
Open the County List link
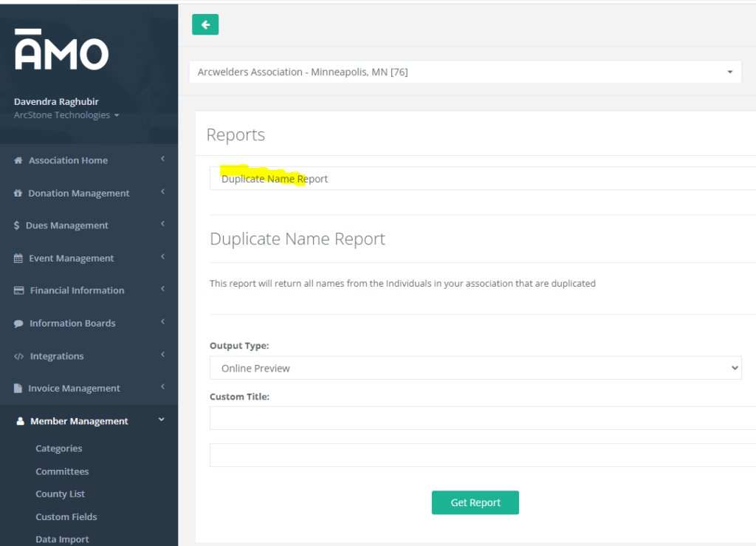click(61, 494)
